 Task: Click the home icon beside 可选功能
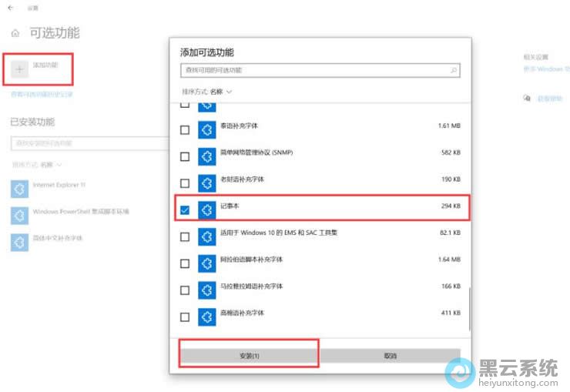pyautogui.click(x=15, y=34)
